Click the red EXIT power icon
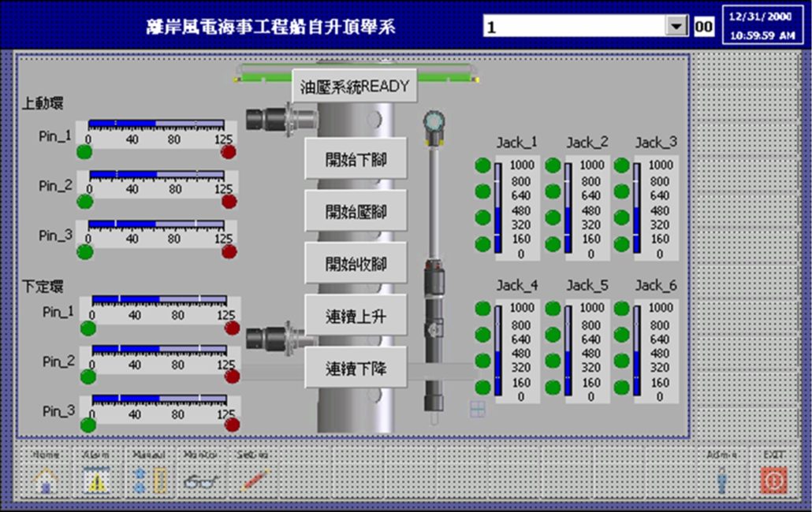Screen dimensions: 812x512 coord(773,481)
